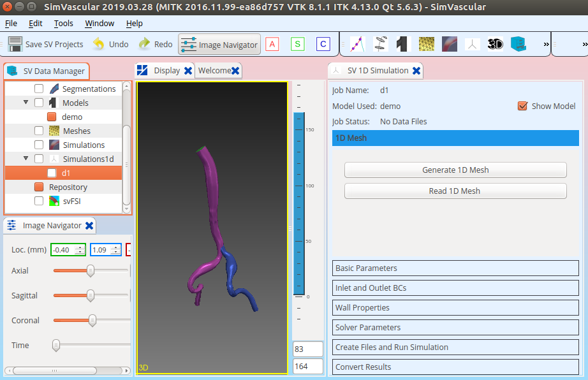
Task: Collapse the Models tree branch
Action: pos(26,103)
